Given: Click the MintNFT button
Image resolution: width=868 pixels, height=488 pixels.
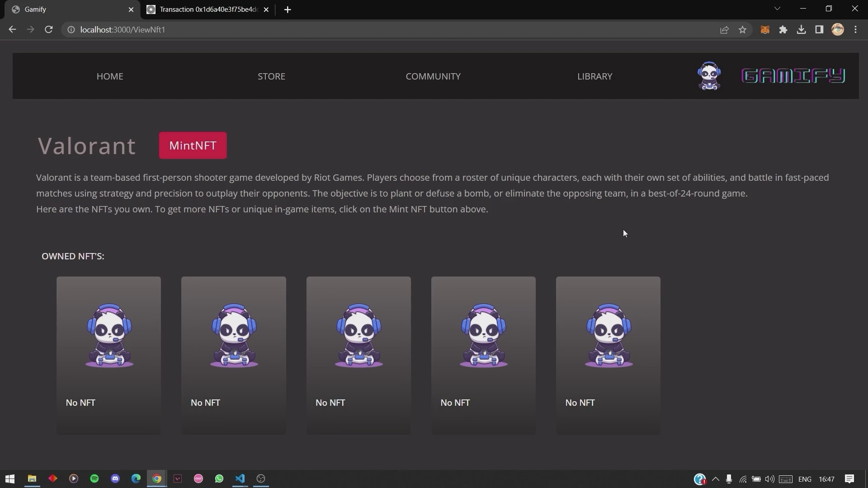Looking at the screenshot, I should click(x=193, y=145).
